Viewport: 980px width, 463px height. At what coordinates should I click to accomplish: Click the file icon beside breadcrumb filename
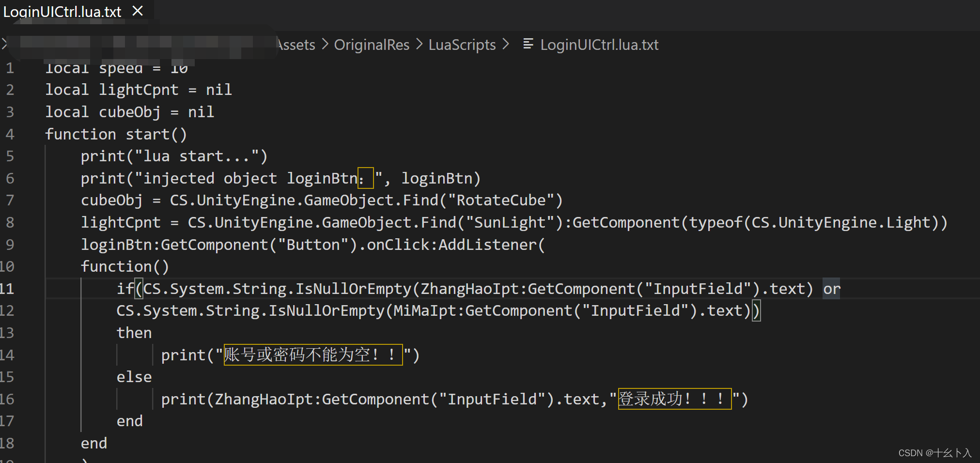coord(528,44)
